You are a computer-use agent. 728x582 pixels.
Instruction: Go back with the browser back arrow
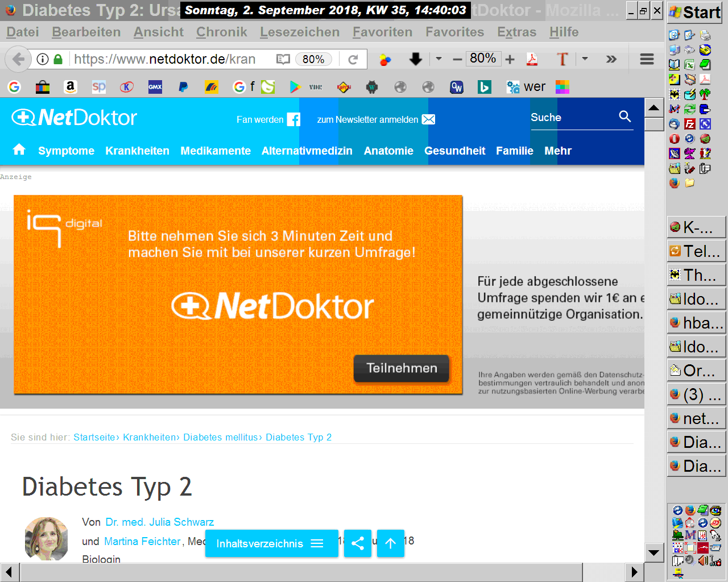[19, 59]
